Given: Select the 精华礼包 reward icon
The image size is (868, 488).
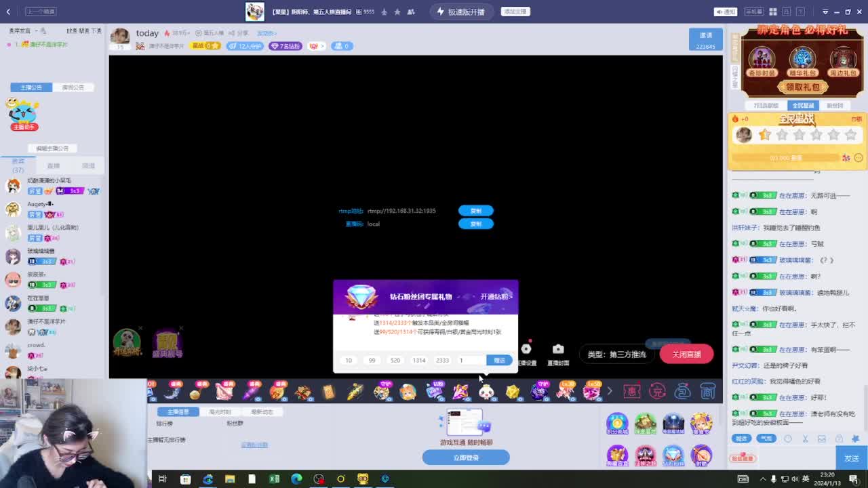Looking at the screenshot, I should pos(802,61).
